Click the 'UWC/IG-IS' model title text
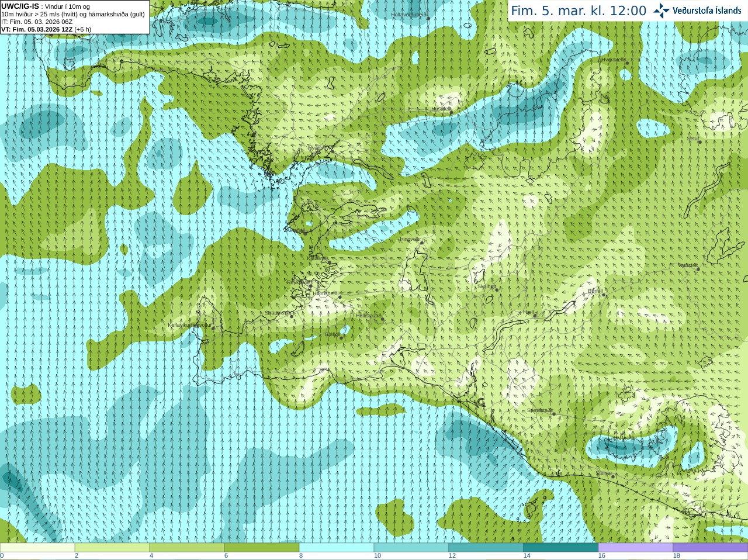The image size is (748, 560). [20, 6]
